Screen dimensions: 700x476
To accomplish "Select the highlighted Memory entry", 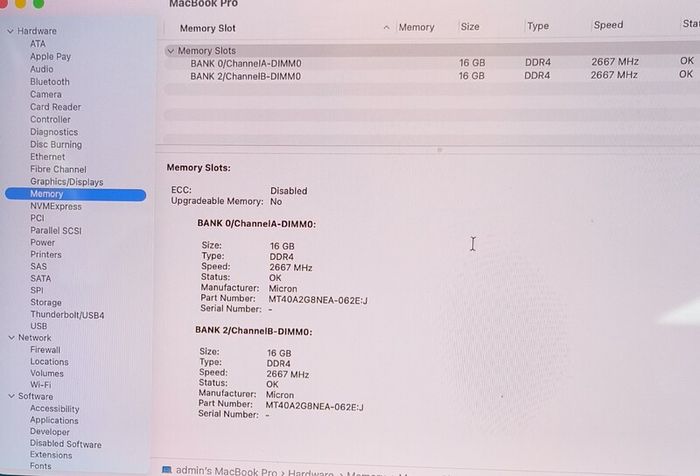I will (75, 194).
